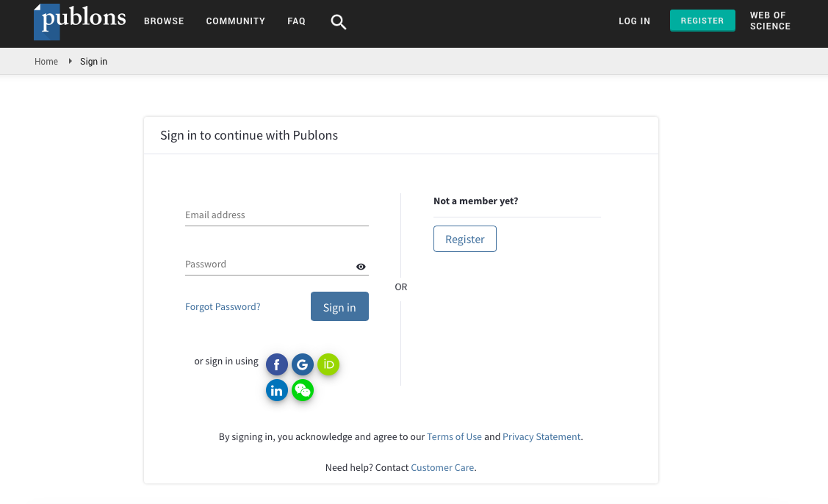This screenshot has width=828, height=504.
Task: View the Terms of Use
Action: (454, 436)
